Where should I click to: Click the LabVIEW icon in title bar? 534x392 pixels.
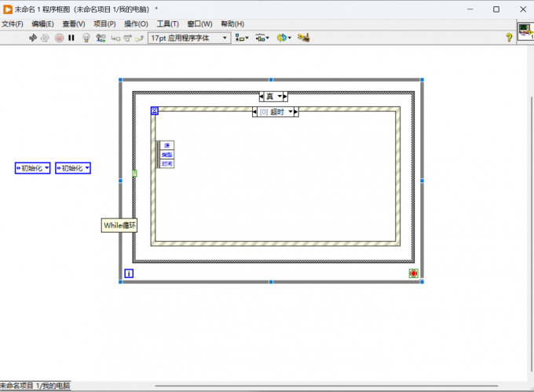(8, 9)
